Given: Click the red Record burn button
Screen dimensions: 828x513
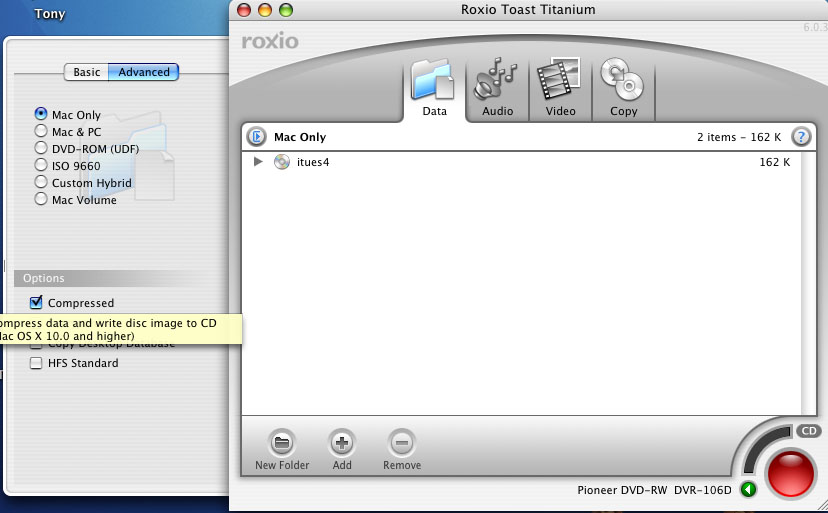Looking at the screenshot, I should (791, 473).
